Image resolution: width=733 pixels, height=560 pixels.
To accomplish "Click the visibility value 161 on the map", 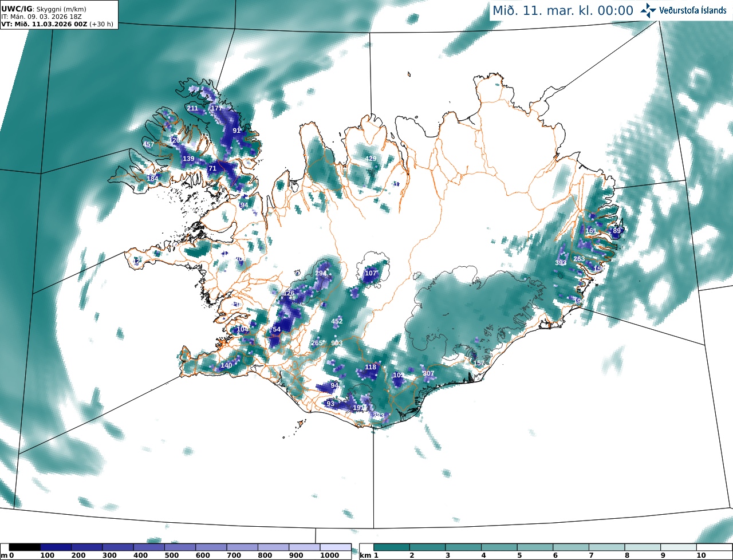I will tap(591, 231).
